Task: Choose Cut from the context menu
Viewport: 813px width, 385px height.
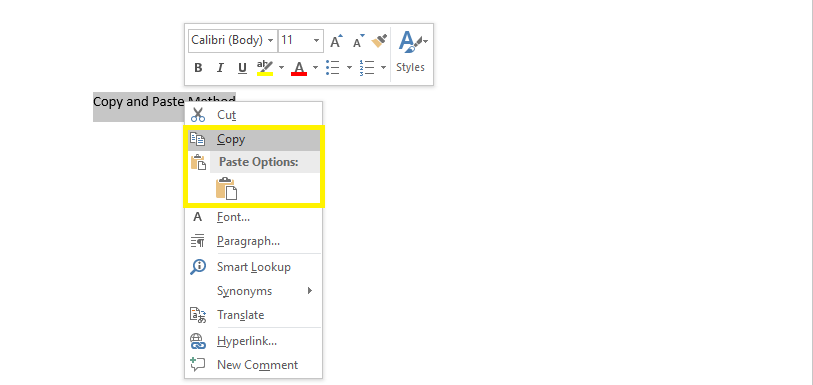Action: pyautogui.click(x=254, y=115)
